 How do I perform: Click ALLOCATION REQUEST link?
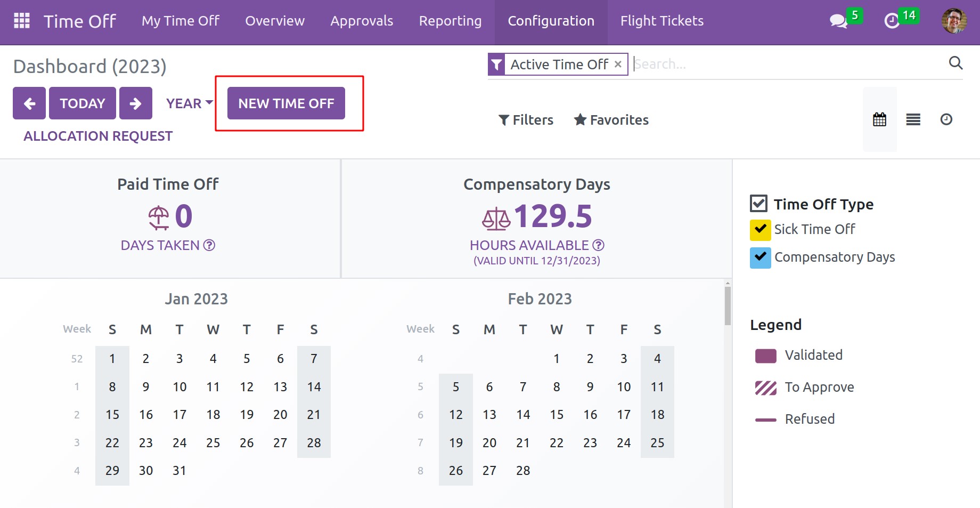coord(98,136)
